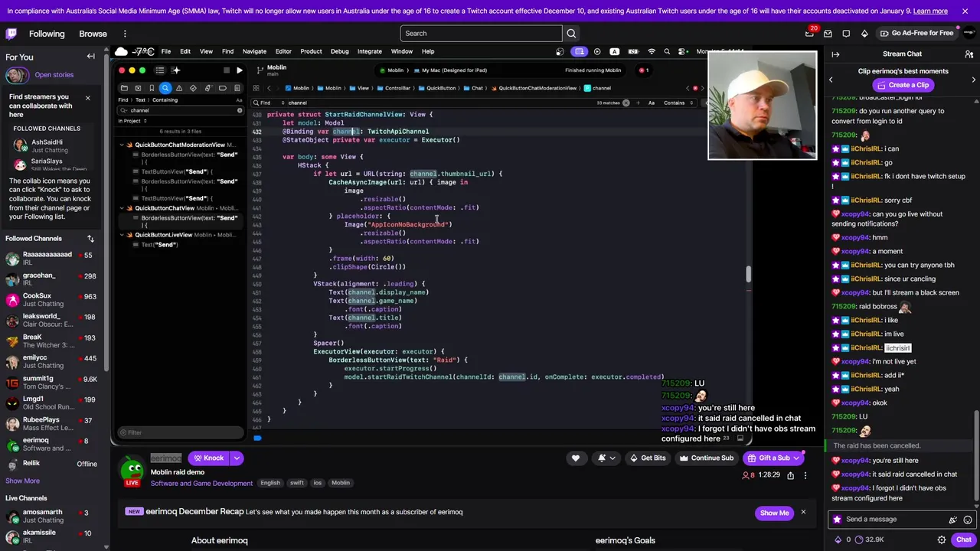Click the Knock button
This screenshot has width=980, height=551.
pos(208,458)
